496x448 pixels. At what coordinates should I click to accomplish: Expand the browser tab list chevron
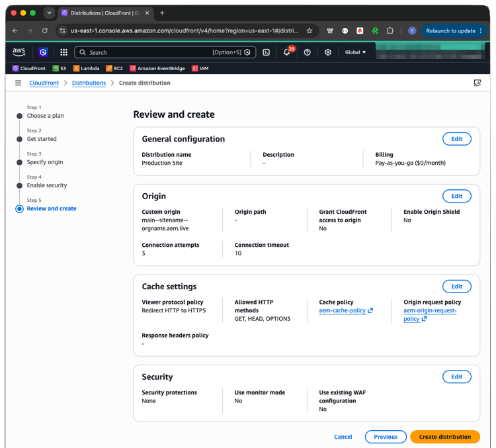click(49, 13)
